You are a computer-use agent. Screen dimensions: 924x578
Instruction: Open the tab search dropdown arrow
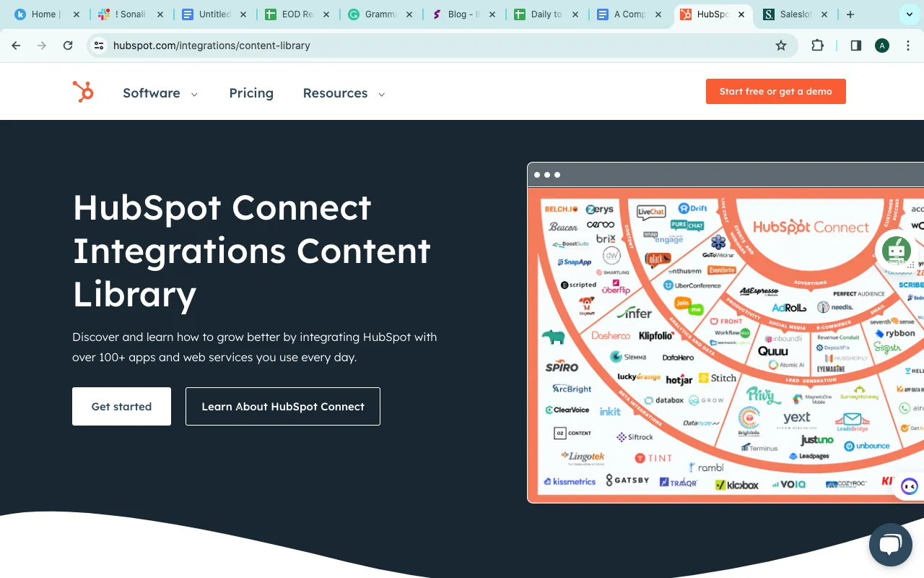coord(909,14)
